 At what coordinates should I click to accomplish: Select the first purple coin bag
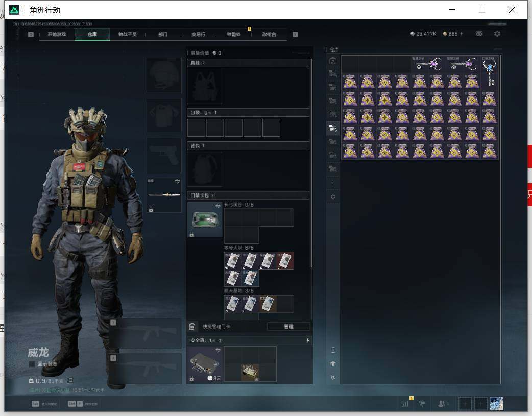tap(350, 82)
